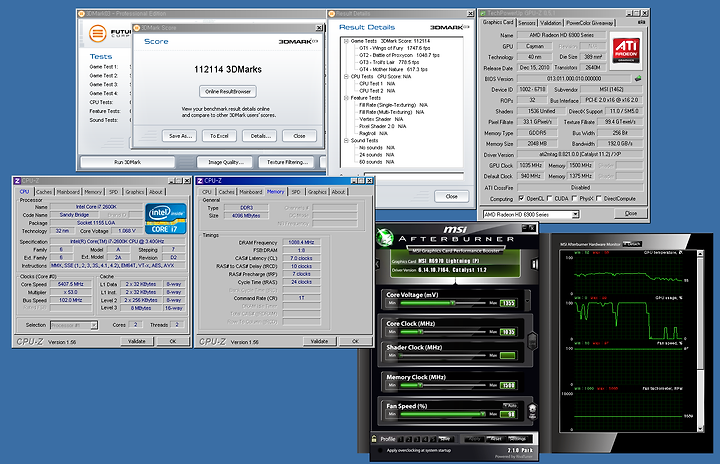Viewport: 720px width, 464px height.
Task: Click the BIOS save chip icon in GPU-Z
Action: 638,79
